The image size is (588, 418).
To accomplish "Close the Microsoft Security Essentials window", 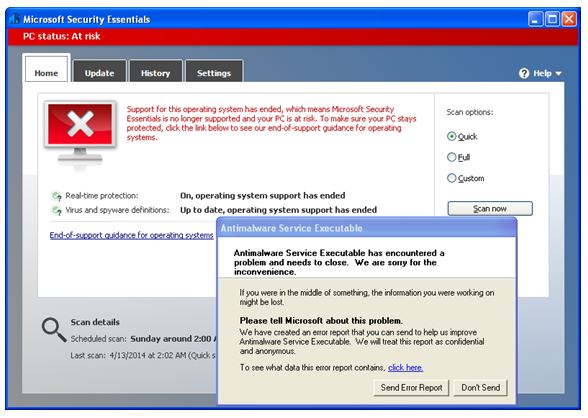I will 569,19.
